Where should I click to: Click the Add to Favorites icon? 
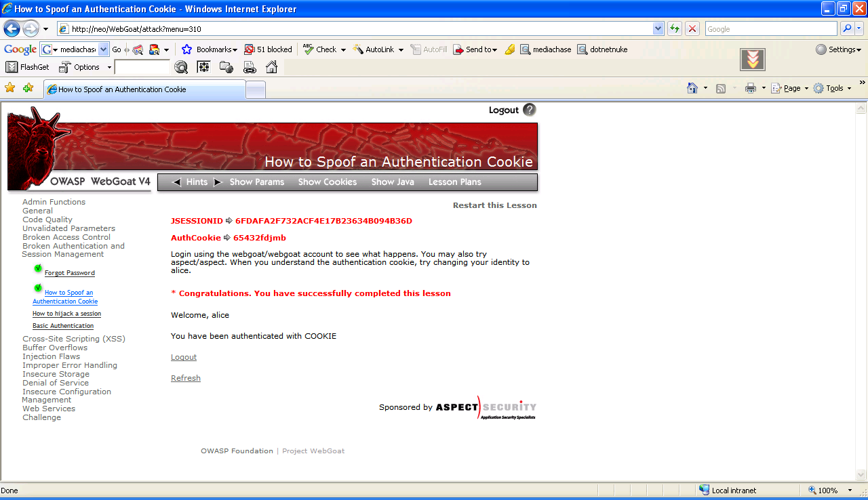tap(28, 88)
